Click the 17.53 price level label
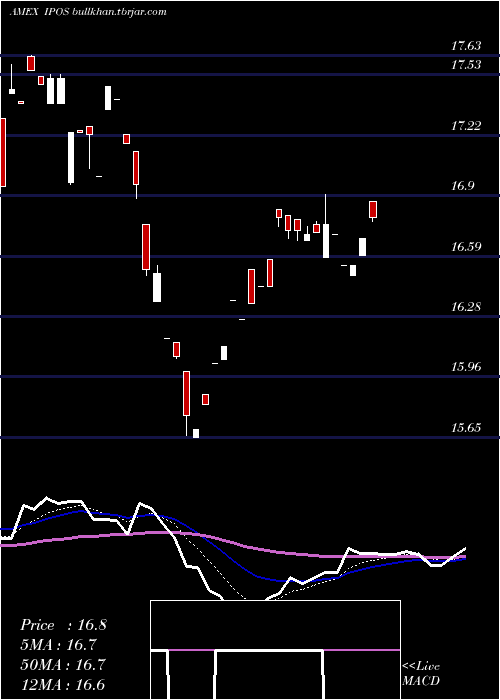500x700 pixels. click(466, 65)
